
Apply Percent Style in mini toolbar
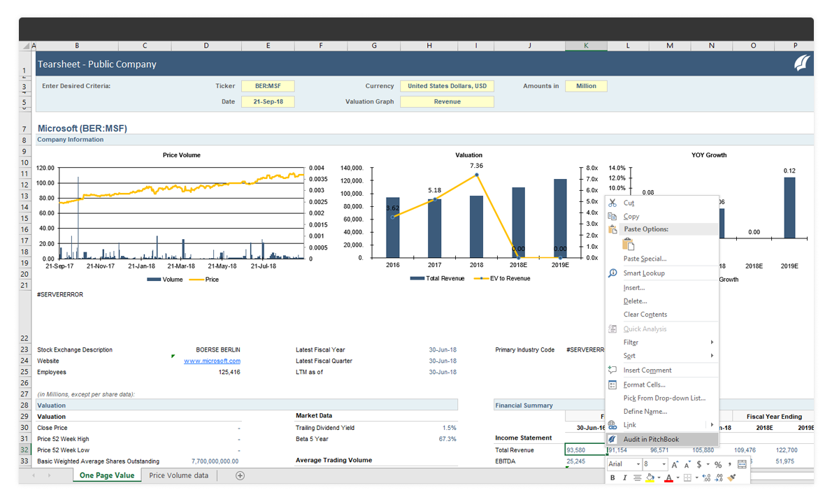718,464
